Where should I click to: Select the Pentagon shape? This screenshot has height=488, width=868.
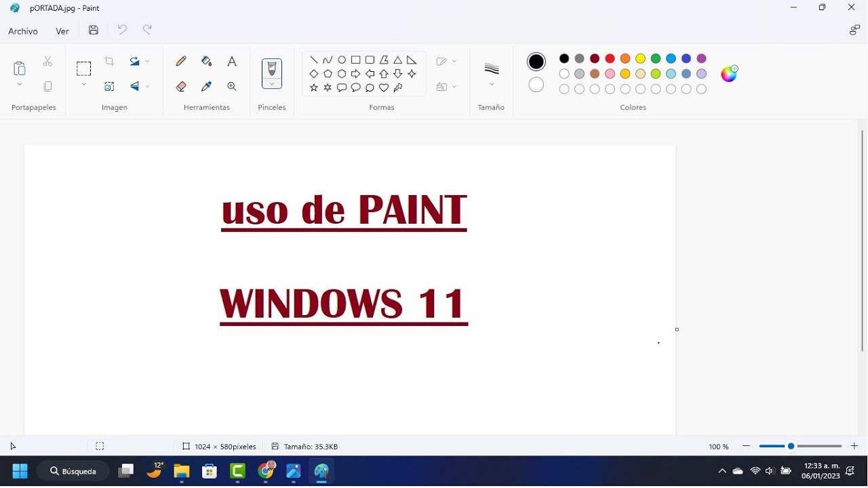coord(328,74)
